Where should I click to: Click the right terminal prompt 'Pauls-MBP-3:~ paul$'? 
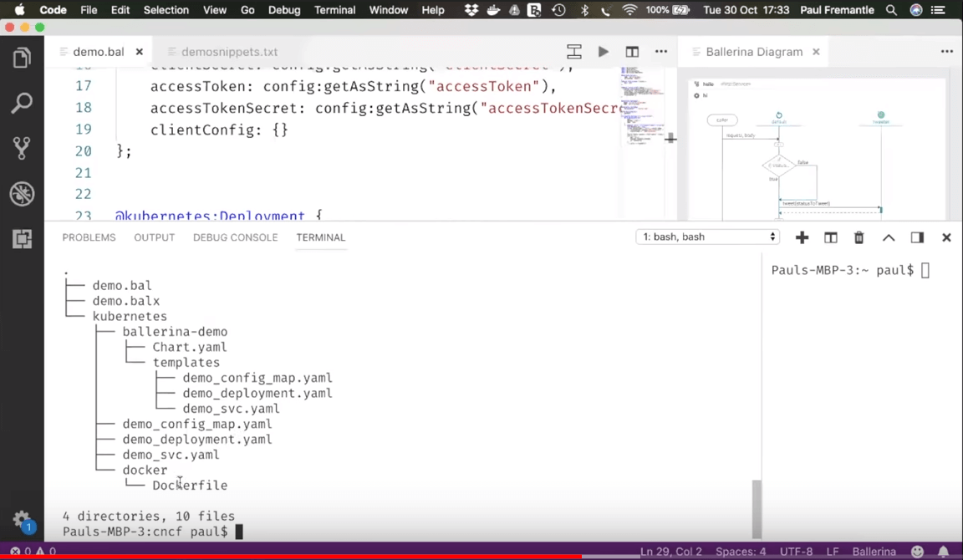pyautogui.click(x=842, y=270)
